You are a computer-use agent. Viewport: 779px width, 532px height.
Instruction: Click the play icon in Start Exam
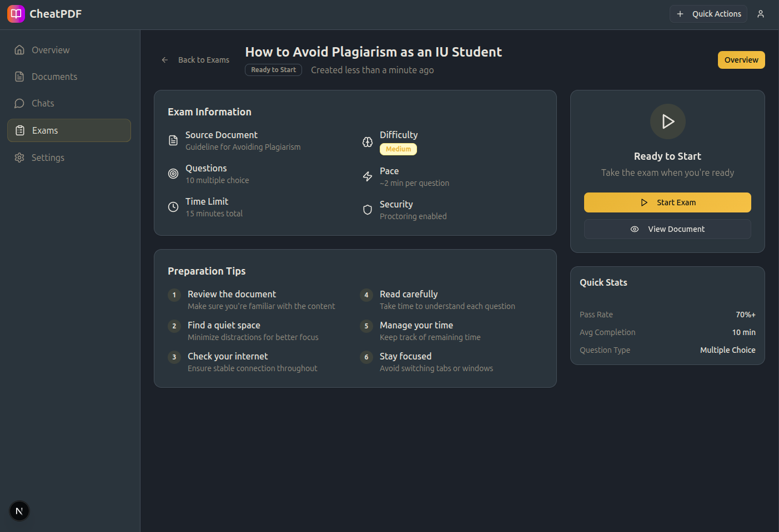(x=644, y=202)
